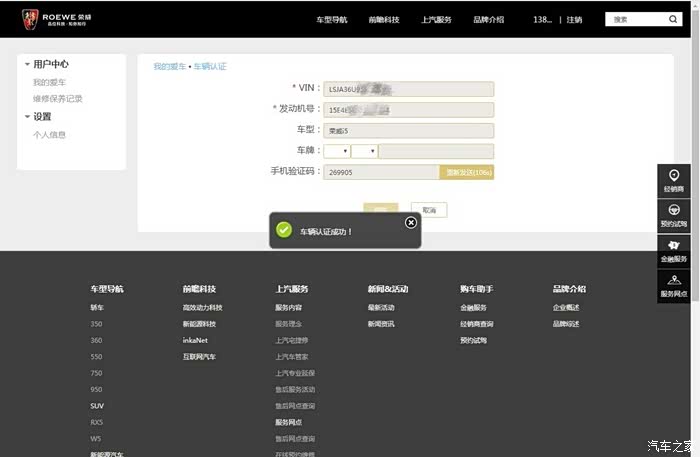This screenshot has height=457, width=700.
Task: Open second 车牌 letter dropdown
Action: 364,151
